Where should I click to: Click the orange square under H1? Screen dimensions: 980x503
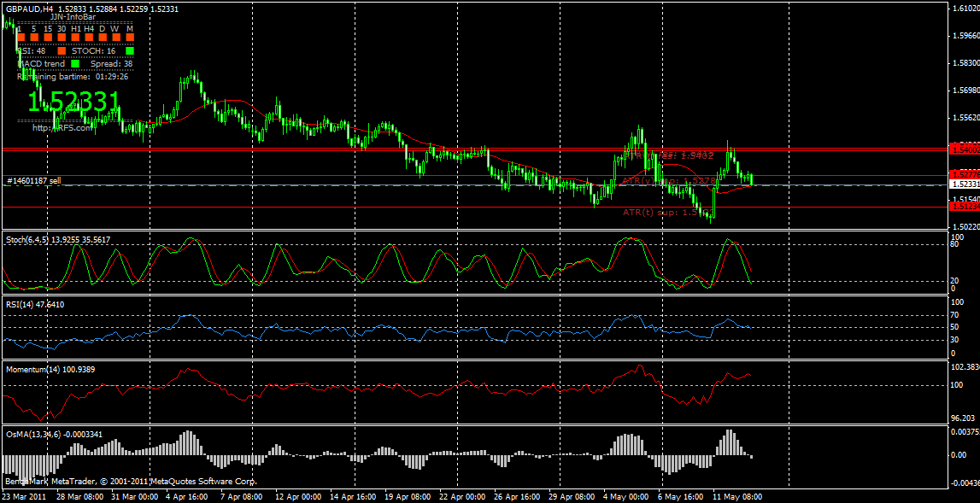tap(76, 38)
